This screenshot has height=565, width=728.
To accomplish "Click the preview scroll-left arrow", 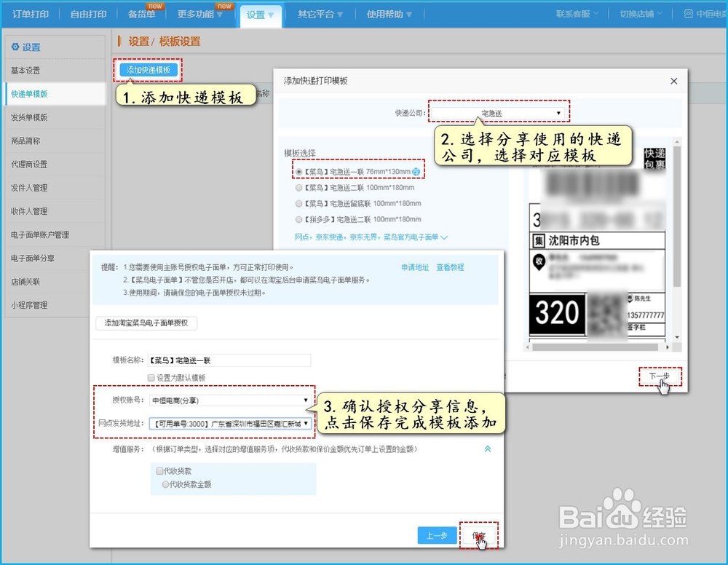I will point(527,347).
